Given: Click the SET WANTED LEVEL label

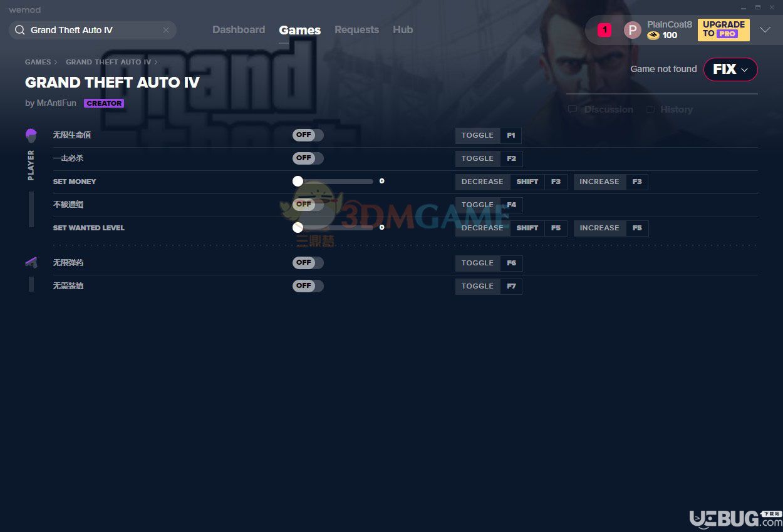Looking at the screenshot, I should 89,228.
